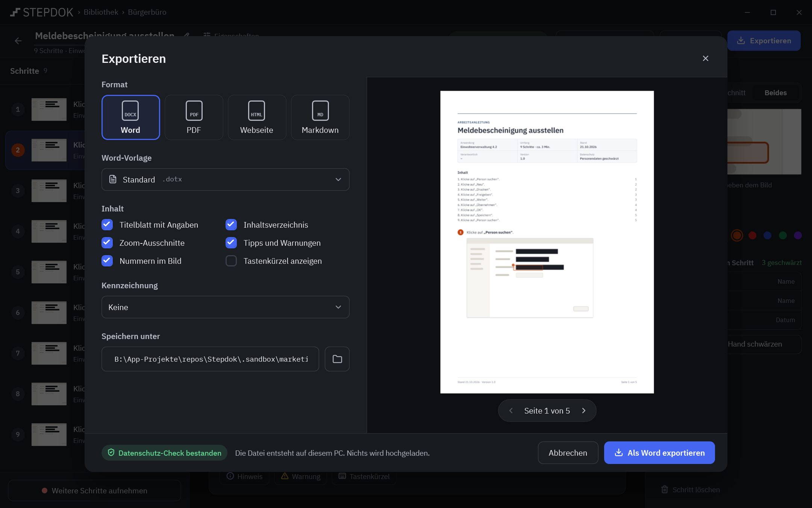
Task: Select the Beides tab in background
Action: click(x=776, y=93)
